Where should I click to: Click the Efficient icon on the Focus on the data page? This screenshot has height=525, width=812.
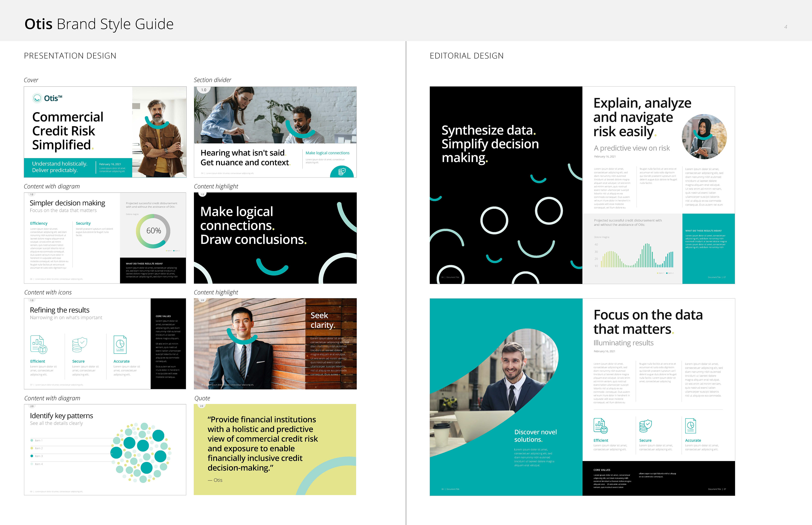[601, 425]
